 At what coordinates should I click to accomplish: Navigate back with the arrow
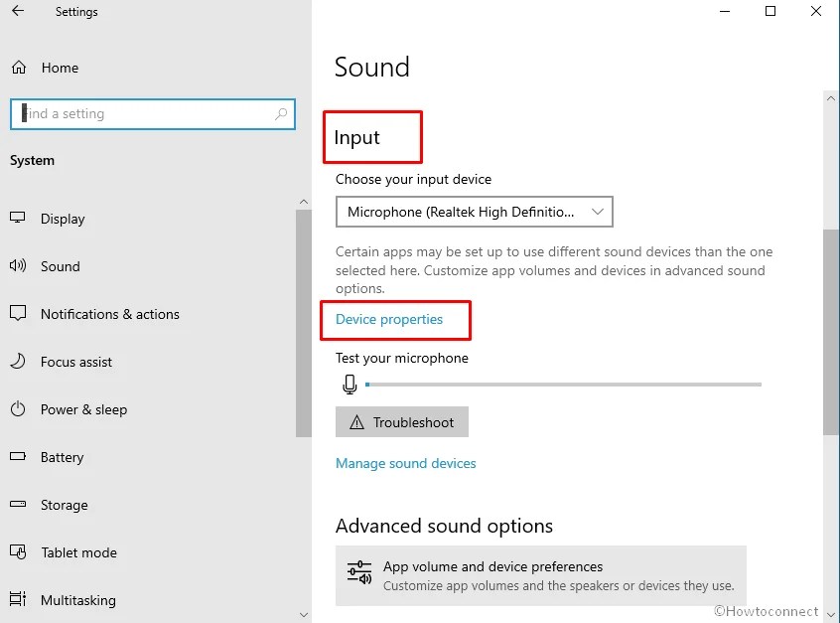18,12
